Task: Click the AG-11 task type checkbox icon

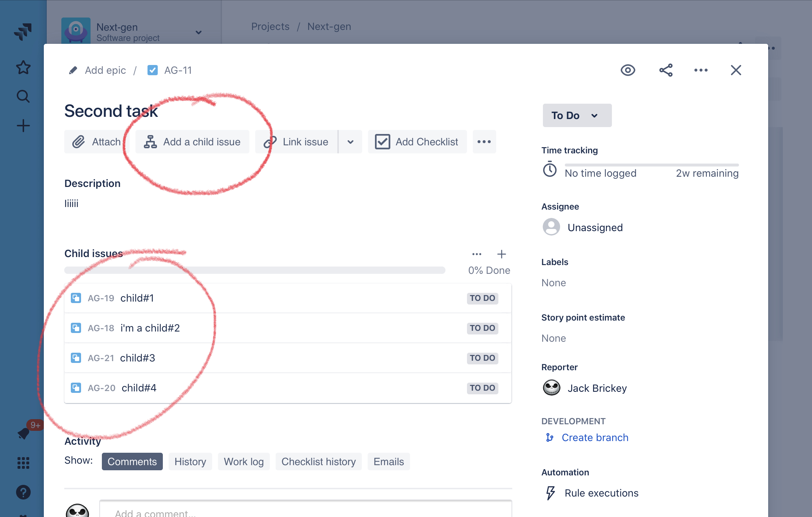Action: pyautogui.click(x=153, y=70)
